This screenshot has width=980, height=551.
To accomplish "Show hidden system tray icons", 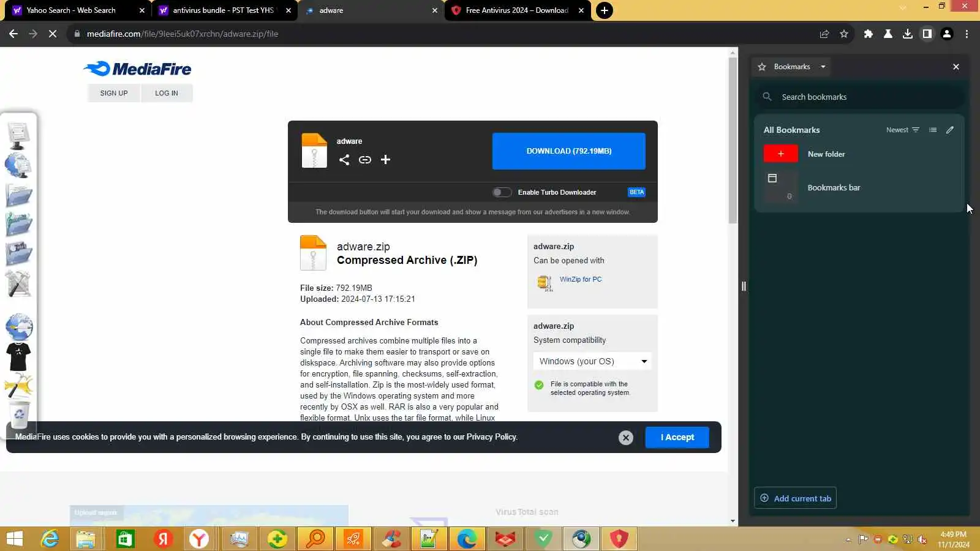I will click(848, 539).
